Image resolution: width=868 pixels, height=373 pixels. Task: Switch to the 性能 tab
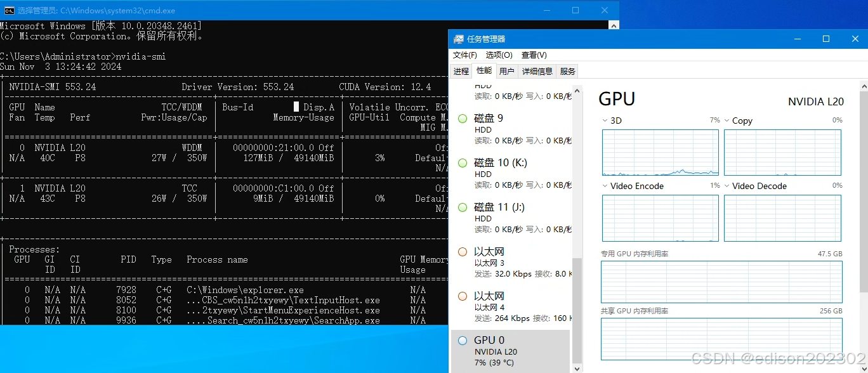[484, 70]
